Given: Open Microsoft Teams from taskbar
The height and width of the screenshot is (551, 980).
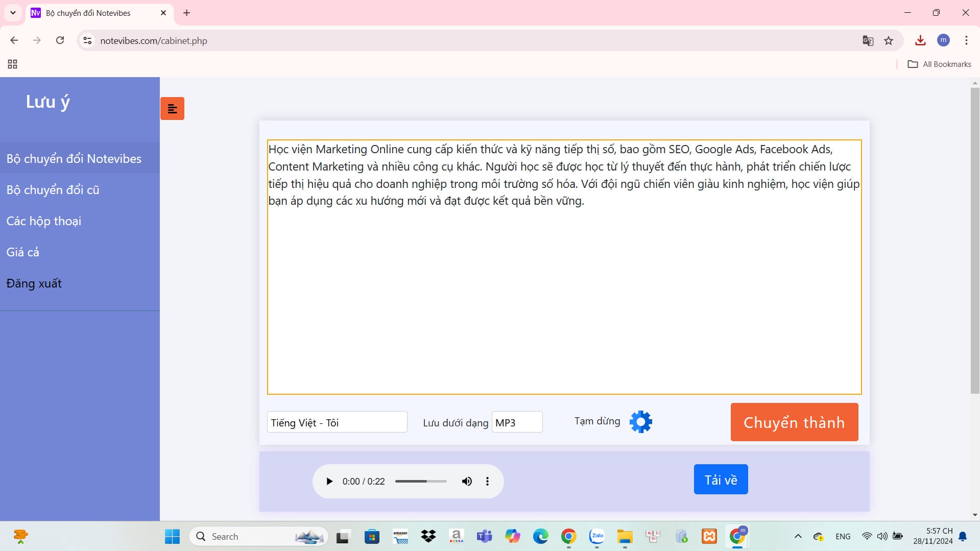Looking at the screenshot, I should point(484,536).
